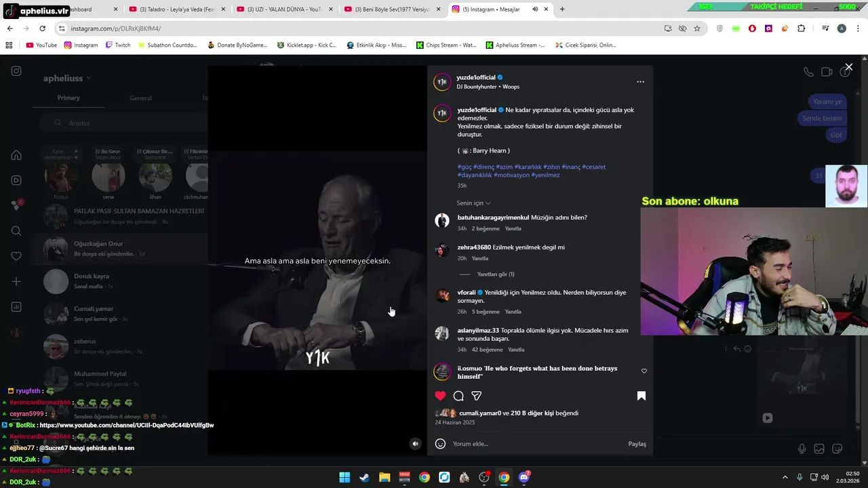Launch Steam from the taskbar
This screenshot has height=488, width=868.
click(x=364, y=477)
